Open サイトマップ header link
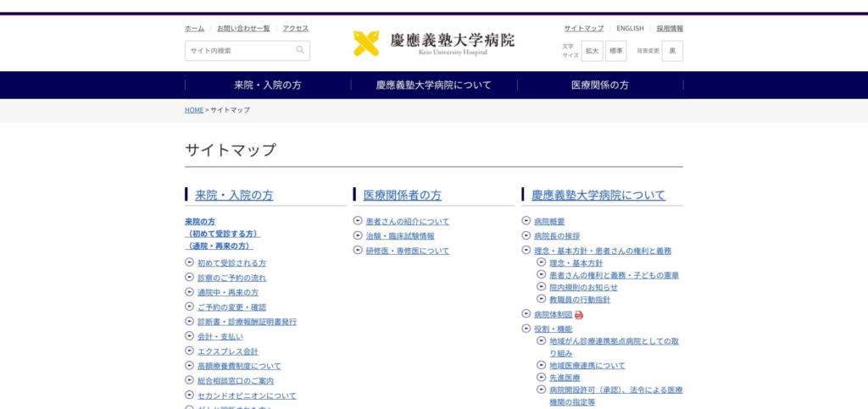The image size is (868, 409). coord(584,28)
